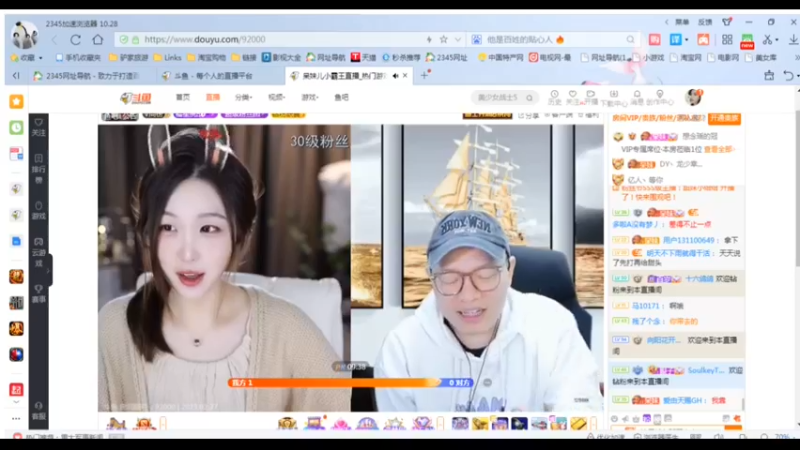Expand the screenshot tool dropdown arrow
Screen dimensions: 800x450
[777, 39]
